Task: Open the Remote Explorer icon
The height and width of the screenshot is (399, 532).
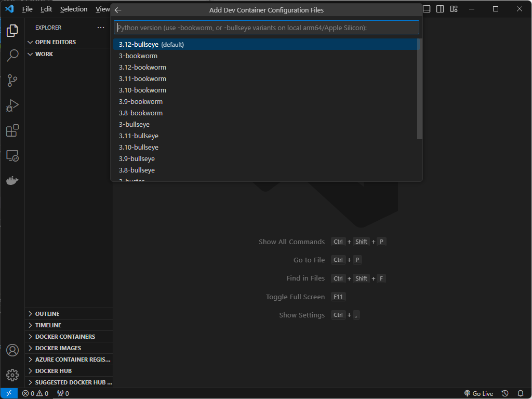Action: tap(12, 156)
